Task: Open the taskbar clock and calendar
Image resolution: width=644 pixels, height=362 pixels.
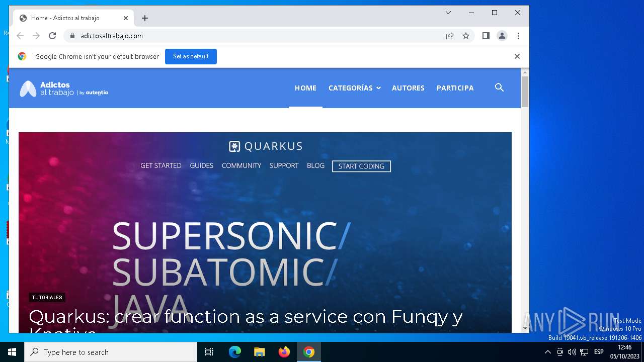Action: 625,352
